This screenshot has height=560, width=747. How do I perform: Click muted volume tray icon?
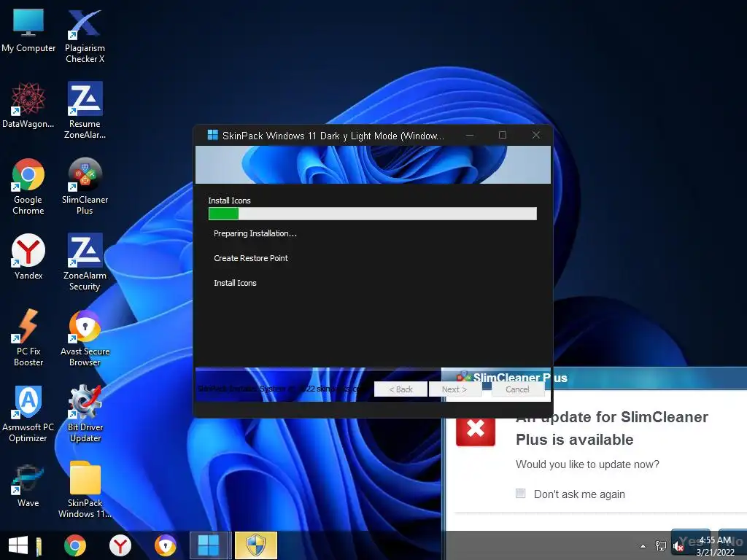pyautogui.click(x=678, y=546)
